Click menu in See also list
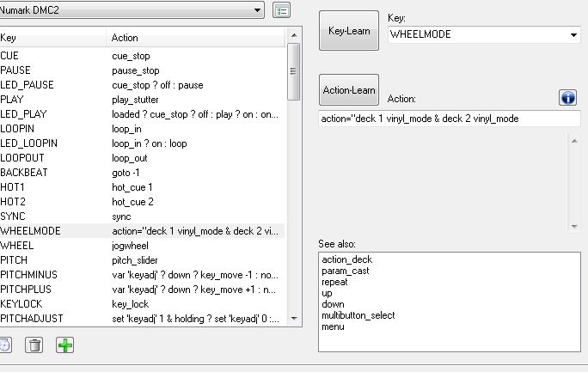588x372 pixels. tap(333, 326)
